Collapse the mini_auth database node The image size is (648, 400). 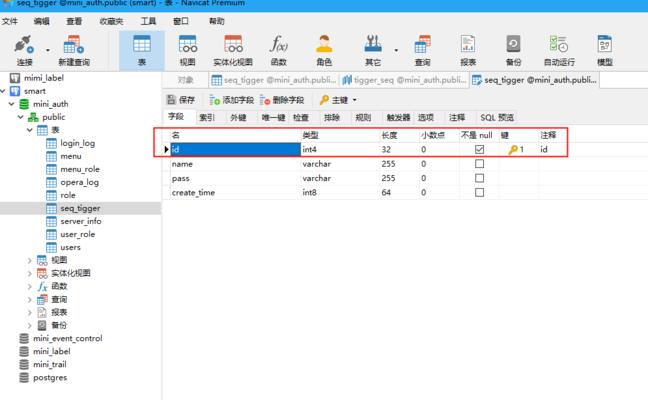click(x=12, y=104)
